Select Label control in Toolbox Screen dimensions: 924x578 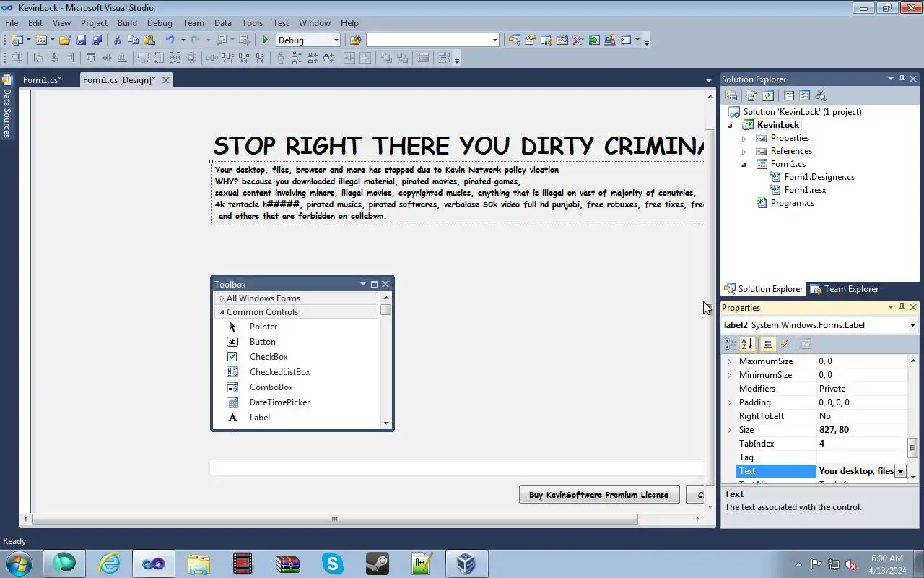260,418
